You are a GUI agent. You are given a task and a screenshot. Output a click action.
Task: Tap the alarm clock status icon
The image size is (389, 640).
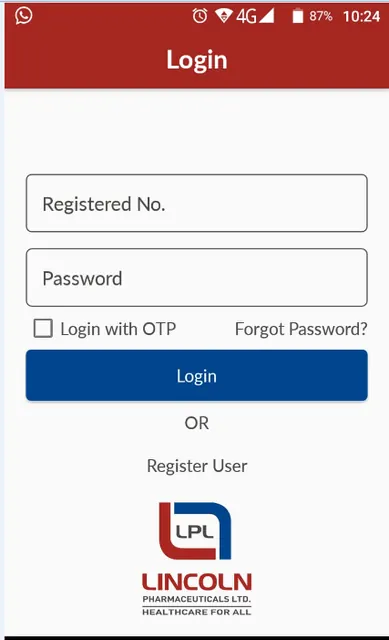tap(200, 16)
